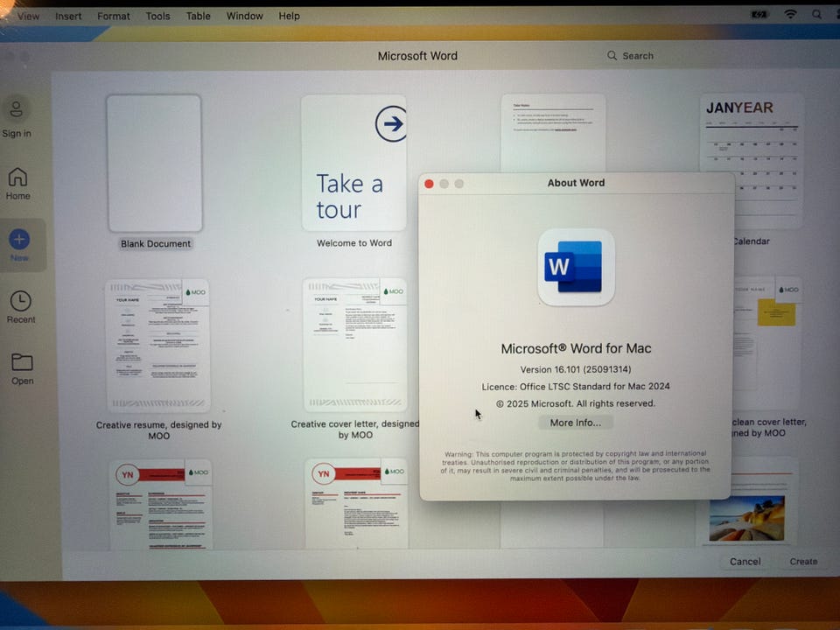Open Spotlight search in the menu bar

click(x=816, y=15)
